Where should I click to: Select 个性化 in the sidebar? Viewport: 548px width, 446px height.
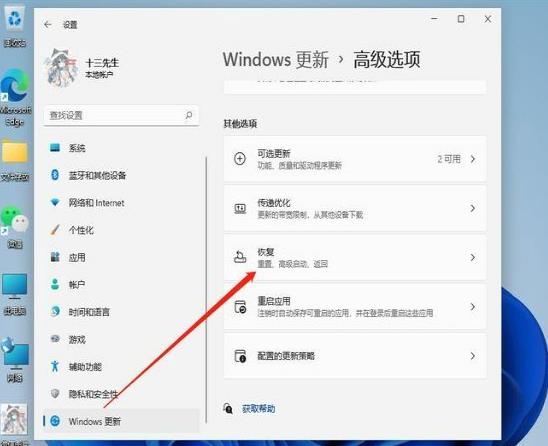pyautogui.click(x=121, y=230)
